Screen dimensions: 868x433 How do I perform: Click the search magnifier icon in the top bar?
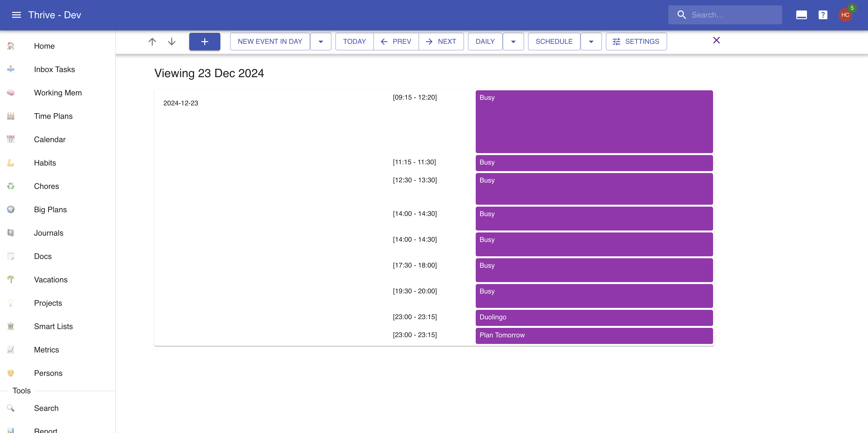click(682, 15)
